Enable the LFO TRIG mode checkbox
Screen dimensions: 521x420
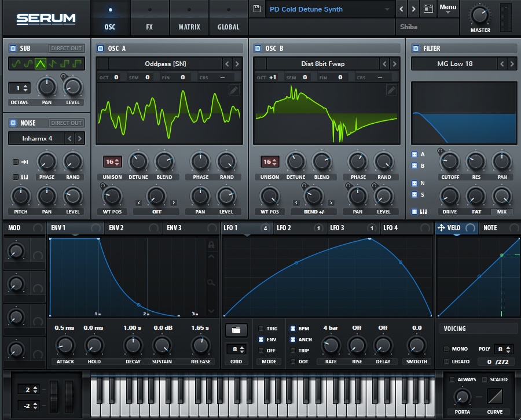click(261, 329)
